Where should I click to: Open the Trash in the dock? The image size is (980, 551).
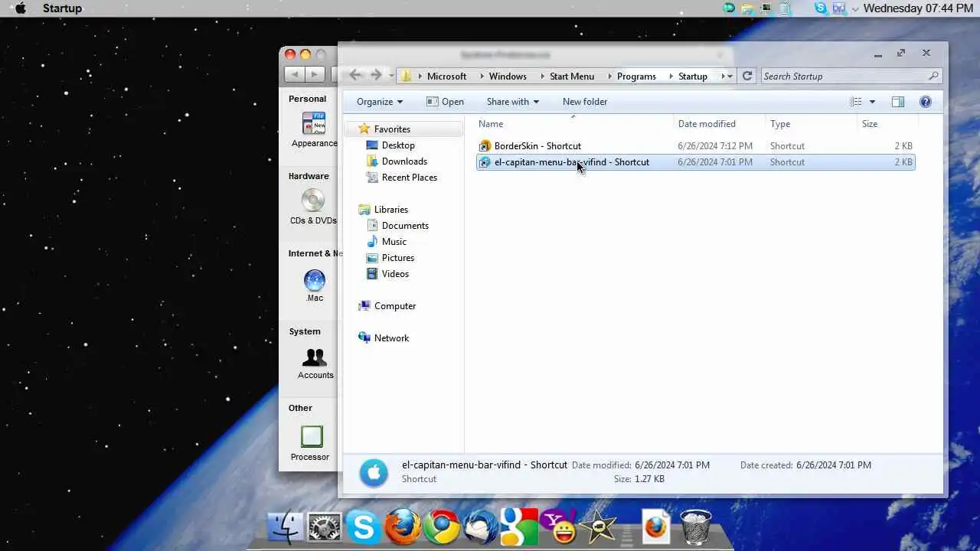(695, 527)
